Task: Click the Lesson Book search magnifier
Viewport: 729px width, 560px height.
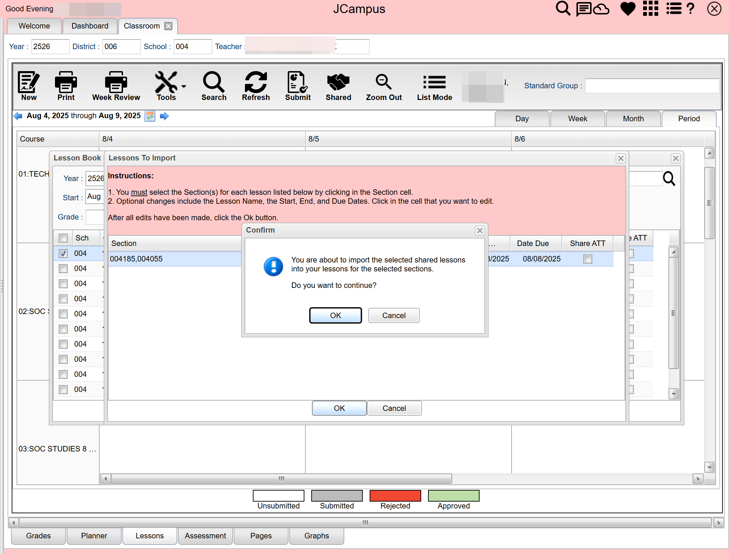Action: click(669, 179)
